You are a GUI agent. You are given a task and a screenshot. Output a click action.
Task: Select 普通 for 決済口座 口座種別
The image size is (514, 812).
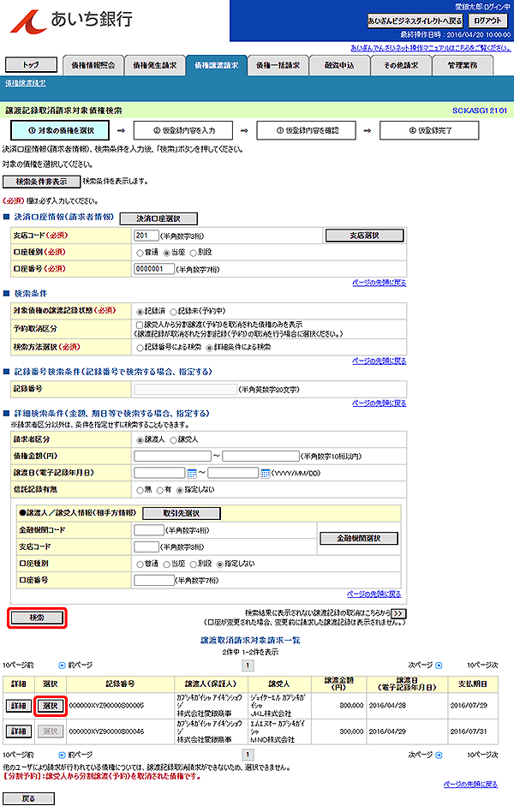pos(140,253)
